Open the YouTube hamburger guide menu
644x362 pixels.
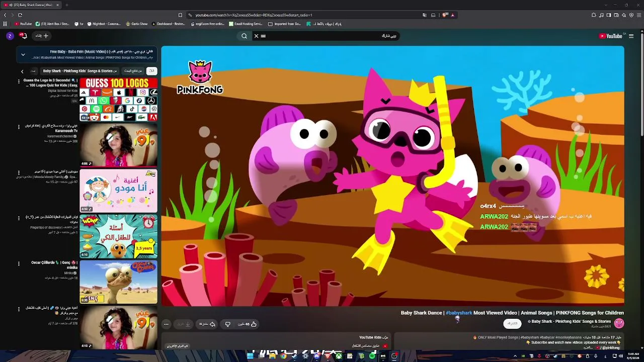coord(631,36)
